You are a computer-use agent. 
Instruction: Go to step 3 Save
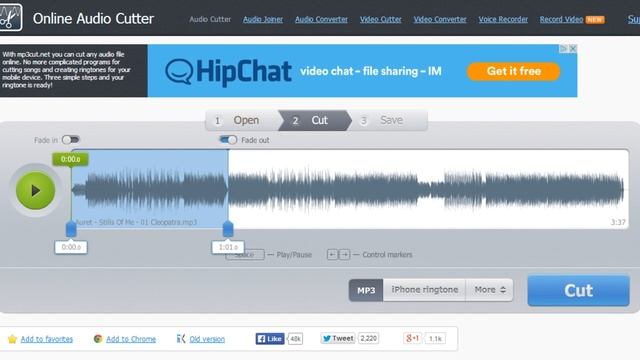[x=387, y=120]
